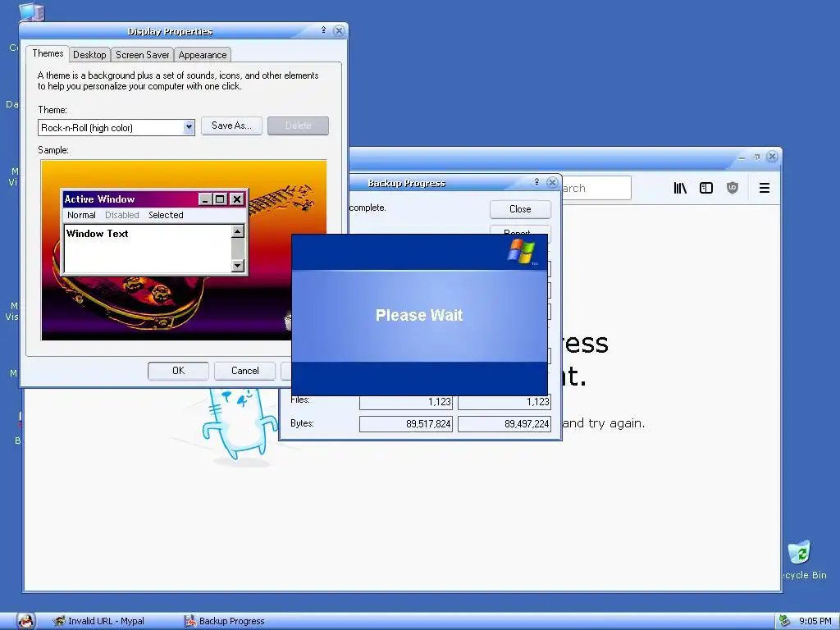Close Backup Progress with title bar X
Screen dimensions: 840x630
pyautogui.click(x=552, y=183)
